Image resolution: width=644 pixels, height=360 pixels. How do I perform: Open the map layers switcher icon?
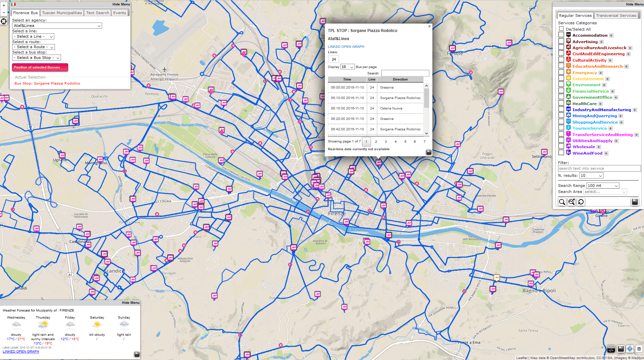(639, 349)
